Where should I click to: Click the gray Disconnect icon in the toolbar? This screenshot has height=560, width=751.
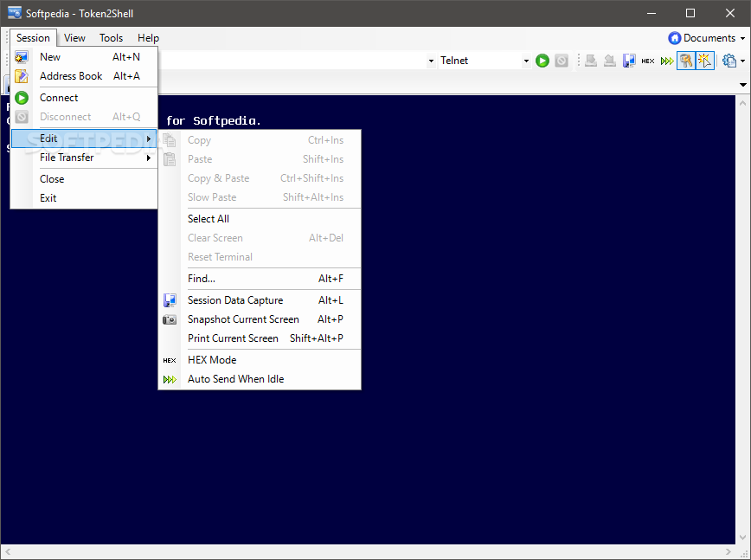click(562, 61)
